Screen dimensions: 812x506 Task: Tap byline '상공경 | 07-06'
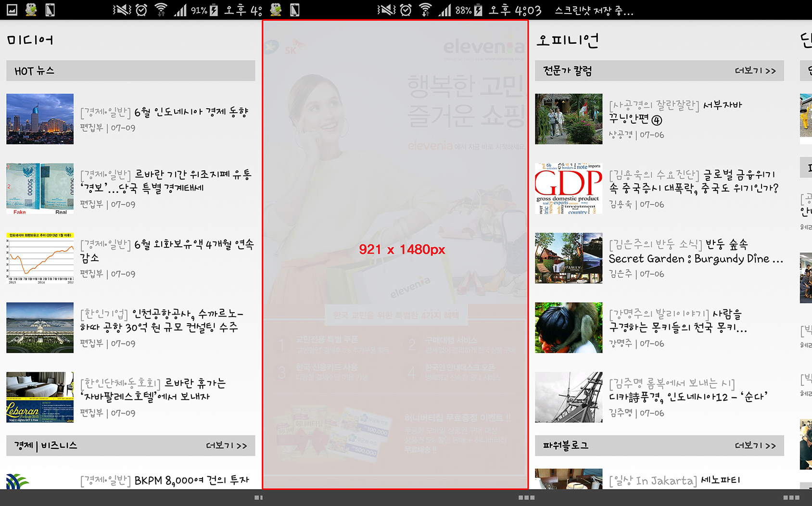tap(636, 135)
